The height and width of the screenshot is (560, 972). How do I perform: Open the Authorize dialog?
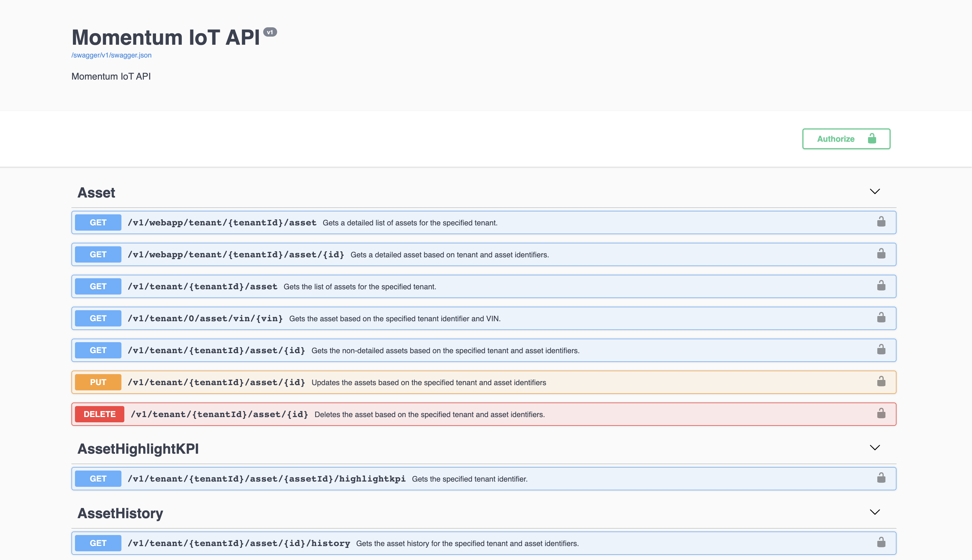coord(846,139)
